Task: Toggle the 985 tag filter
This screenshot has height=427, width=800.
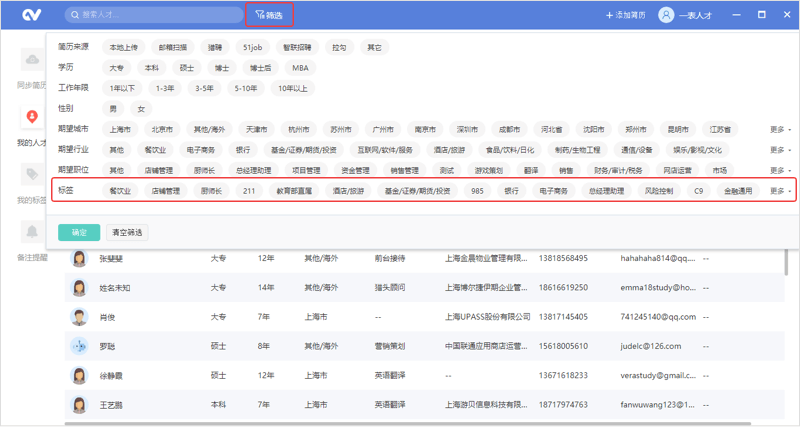Action: pos(477,191)
